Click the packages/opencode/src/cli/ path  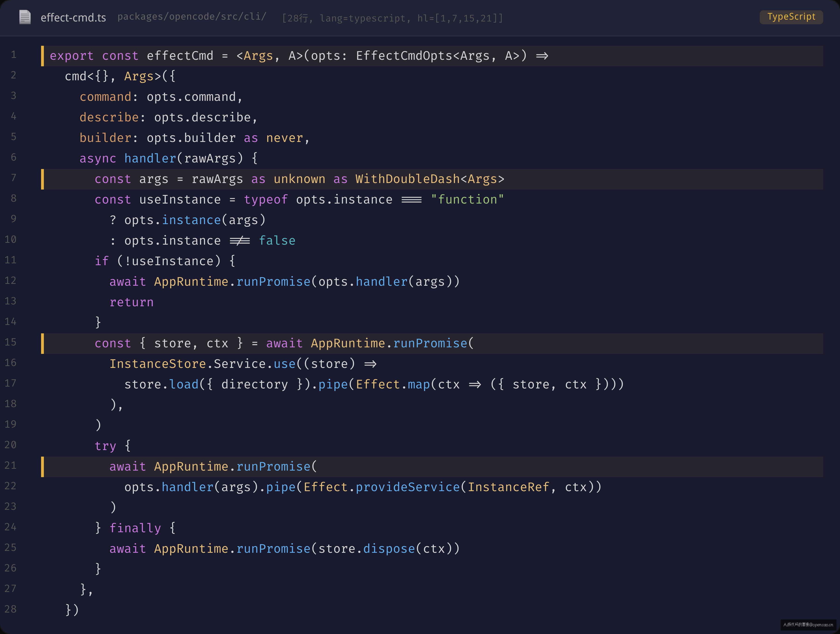(x=192, y=17)
